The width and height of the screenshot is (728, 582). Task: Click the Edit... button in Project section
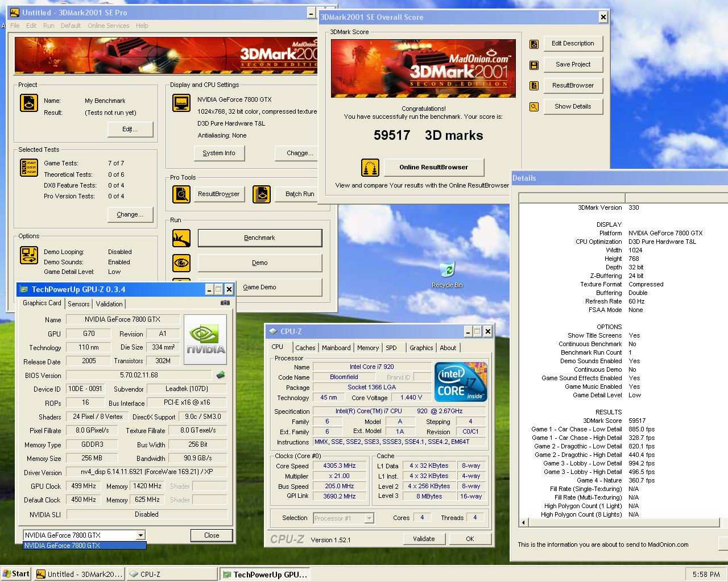click(130, 130)
